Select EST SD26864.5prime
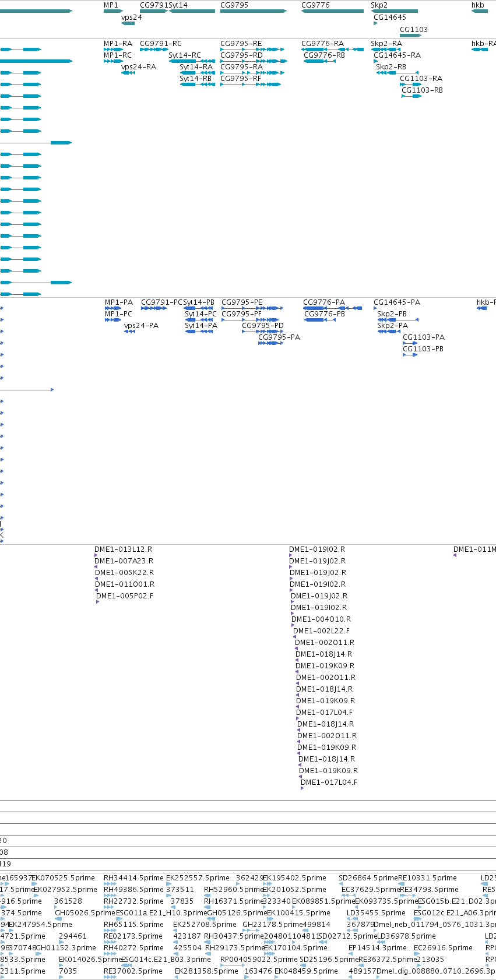Screen dimensions: 496x980 click(368, 878)
